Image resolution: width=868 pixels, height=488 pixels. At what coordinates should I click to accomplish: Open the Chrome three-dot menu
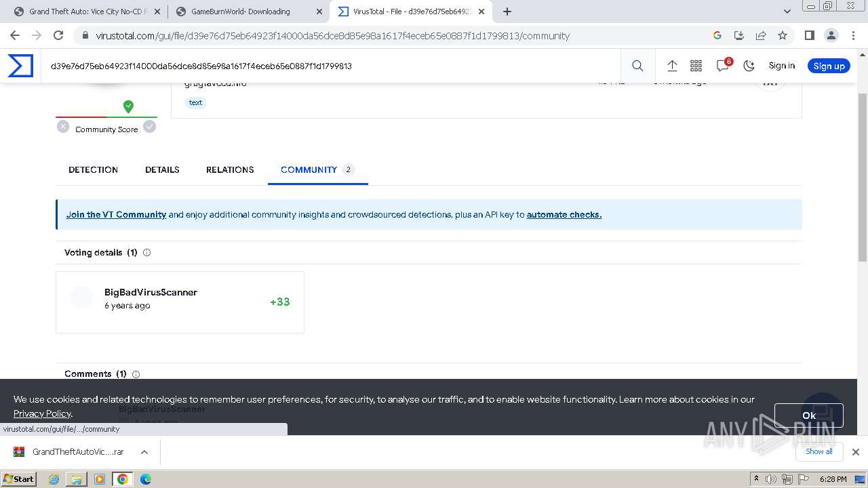(x=852, y=35)
